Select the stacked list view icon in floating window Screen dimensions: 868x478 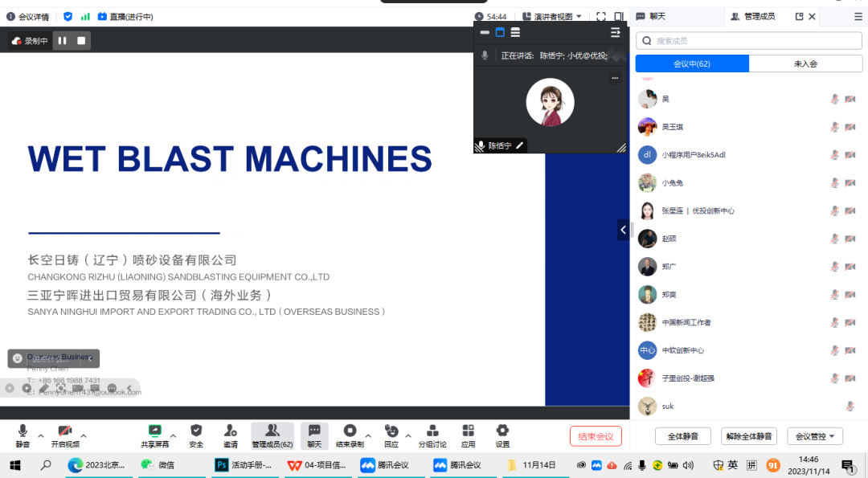[515, 33]
